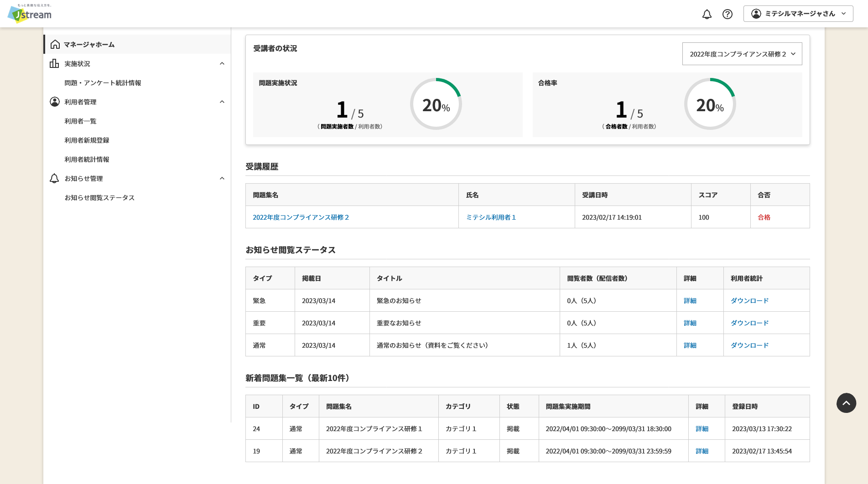Screen dimensions: 868x484
Task: Click the bar chart icon beside 実施状況
Action: click(54, 63)
